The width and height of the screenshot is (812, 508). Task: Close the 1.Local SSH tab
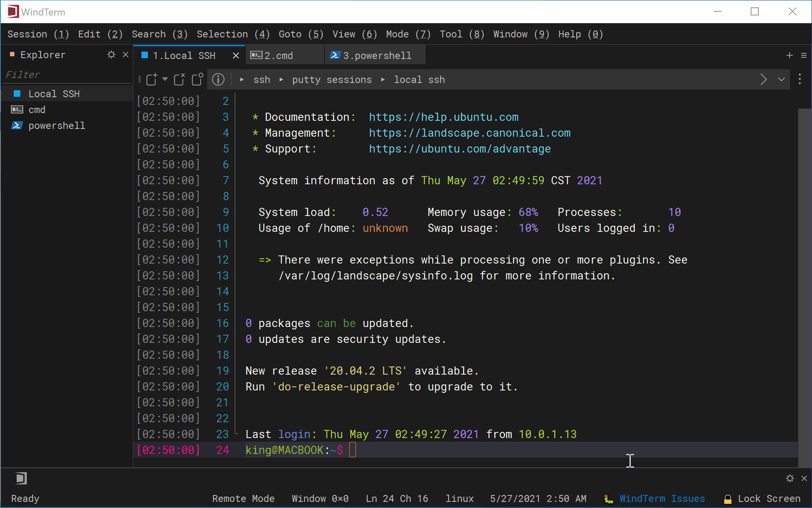[x=236, y=56]
